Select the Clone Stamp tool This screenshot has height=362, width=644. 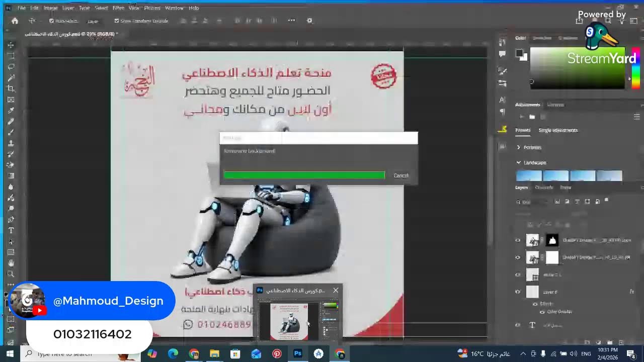(x=11, y=143)
